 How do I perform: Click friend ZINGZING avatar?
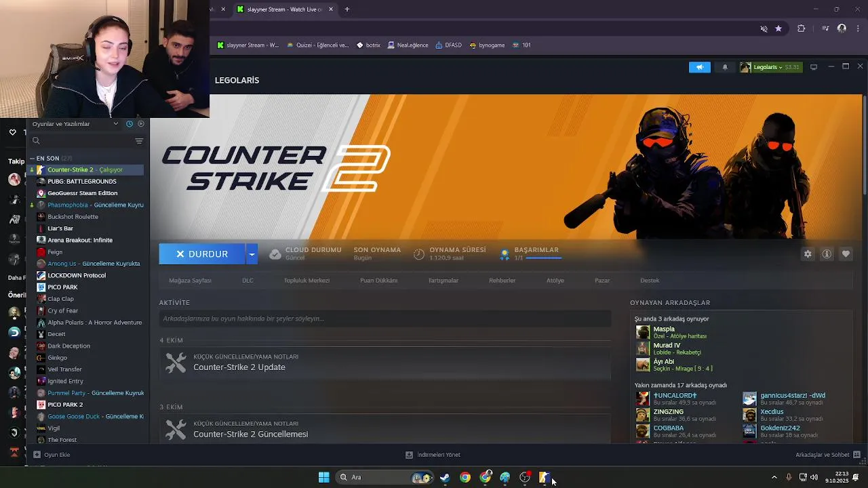(642, 415)
